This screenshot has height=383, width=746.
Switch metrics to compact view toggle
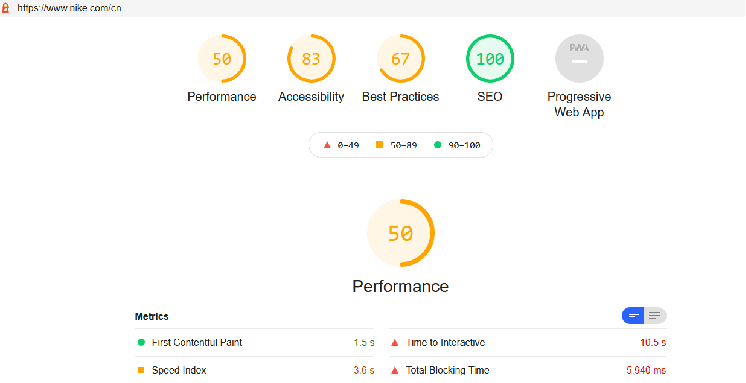point(633,315)
